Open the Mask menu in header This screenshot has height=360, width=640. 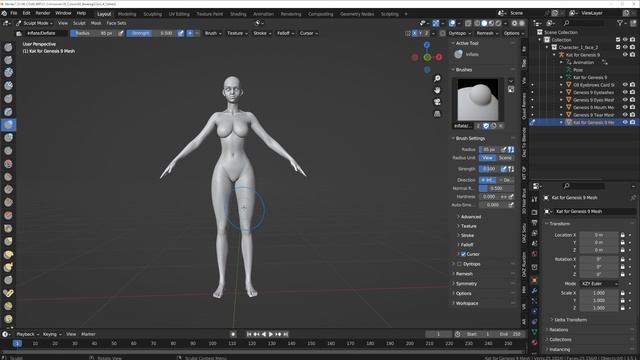click(96, 23)
